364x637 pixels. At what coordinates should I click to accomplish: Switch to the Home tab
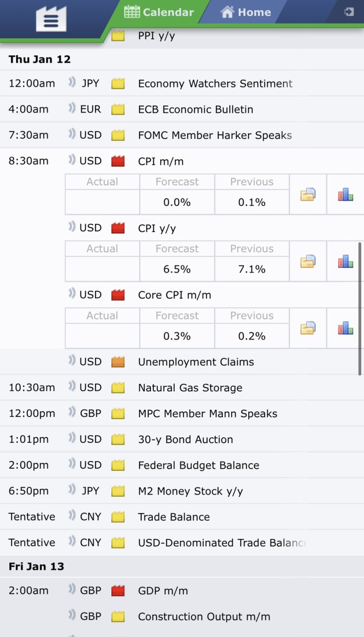245,12
